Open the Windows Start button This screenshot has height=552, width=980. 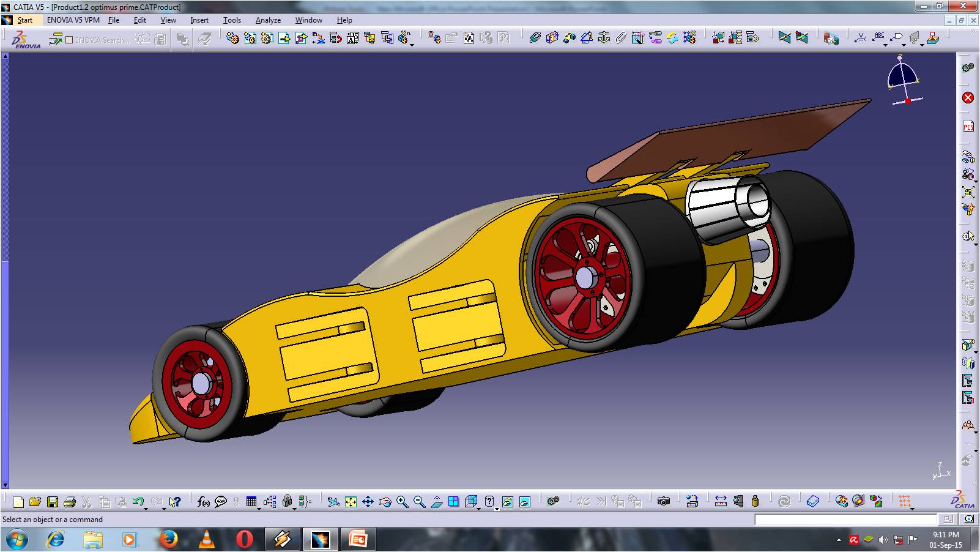click(x=17, y=540)
